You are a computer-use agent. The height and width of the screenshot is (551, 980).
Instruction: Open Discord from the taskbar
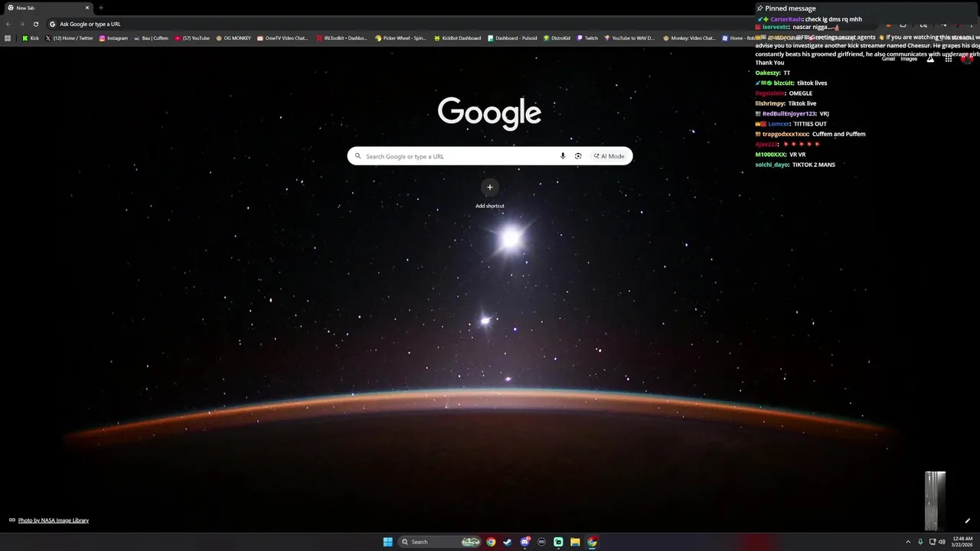524,542
